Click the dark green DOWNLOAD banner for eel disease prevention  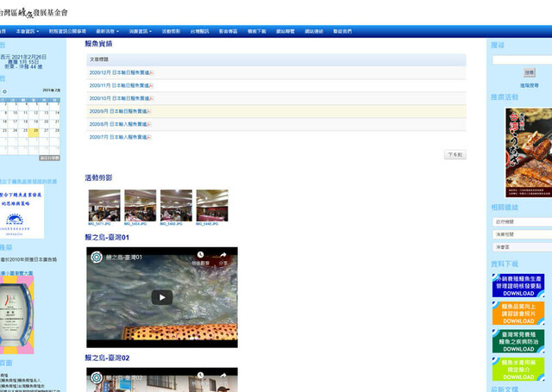point(518,341)
